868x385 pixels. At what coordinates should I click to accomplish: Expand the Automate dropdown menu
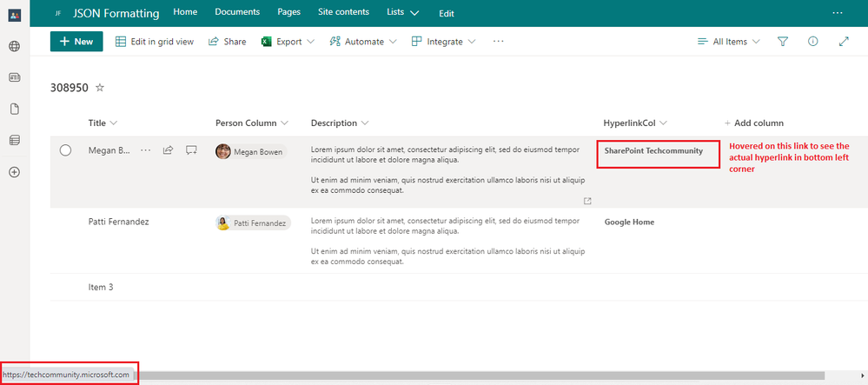tap(363, 42)
